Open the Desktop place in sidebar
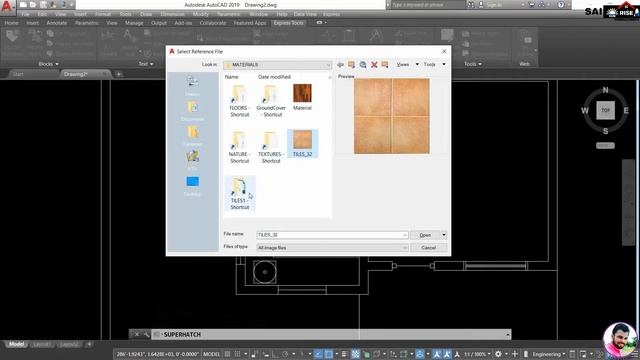This screenshot has height=360, width=640. (193, 185)
